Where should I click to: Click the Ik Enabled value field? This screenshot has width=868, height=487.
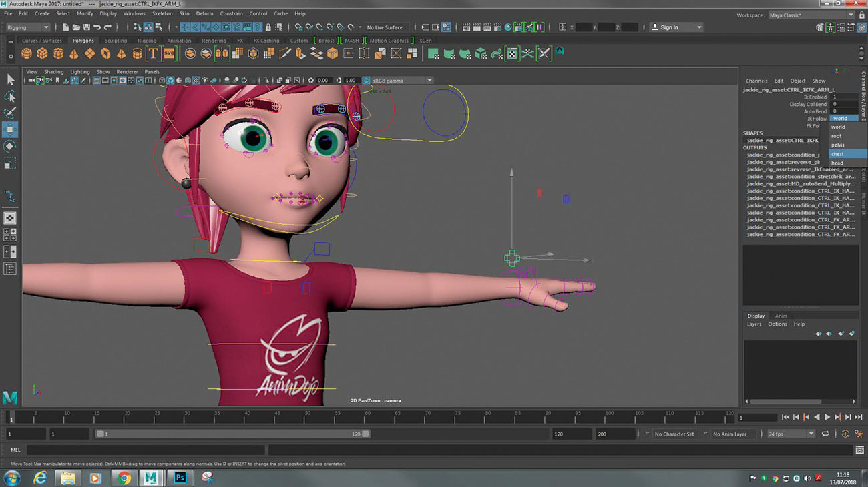(844, 97)
